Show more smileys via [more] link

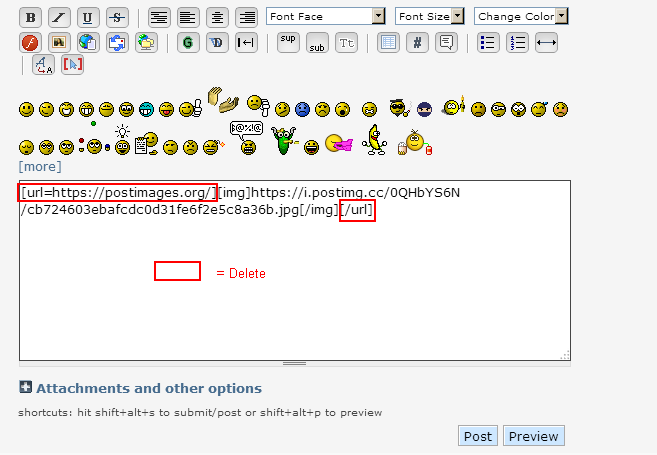coord(40,167)
